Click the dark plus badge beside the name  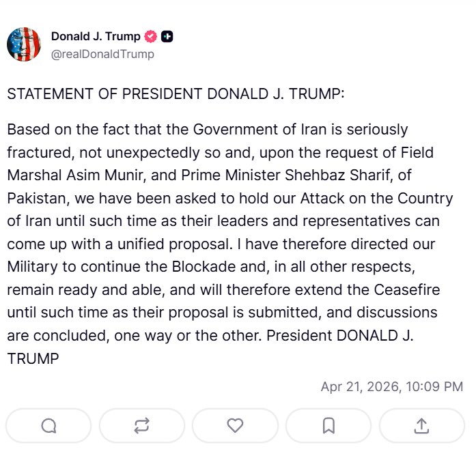click(x=167, y=36)
